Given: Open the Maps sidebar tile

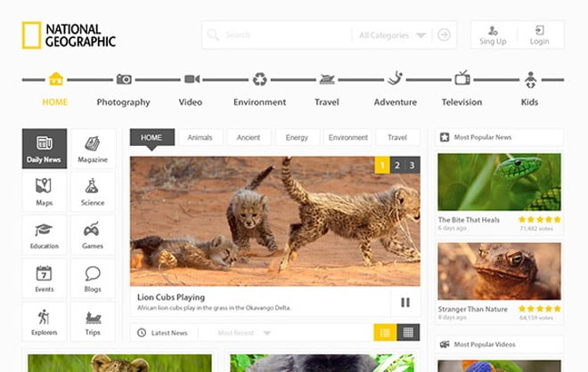Looking at the screenshot, I should tap(45, 191).
